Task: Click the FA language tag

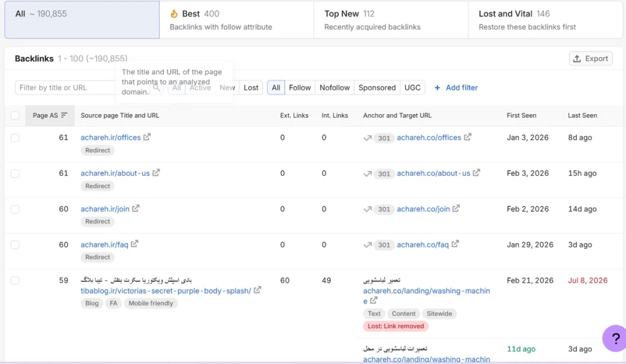Action: pos(113,303)
